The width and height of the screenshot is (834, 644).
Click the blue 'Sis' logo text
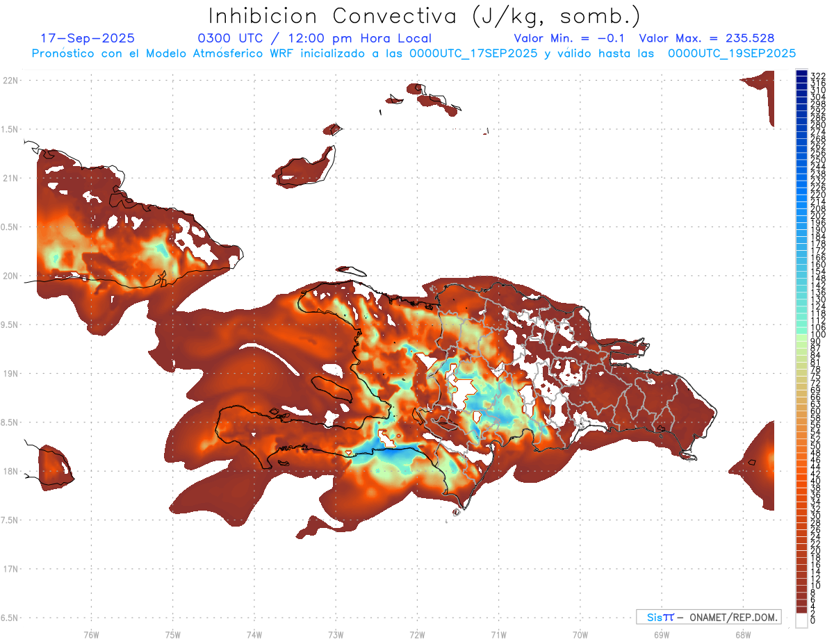[654, 617]
